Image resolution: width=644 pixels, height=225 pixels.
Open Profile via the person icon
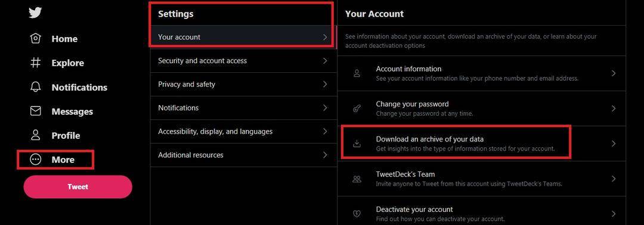click(36, 135)
